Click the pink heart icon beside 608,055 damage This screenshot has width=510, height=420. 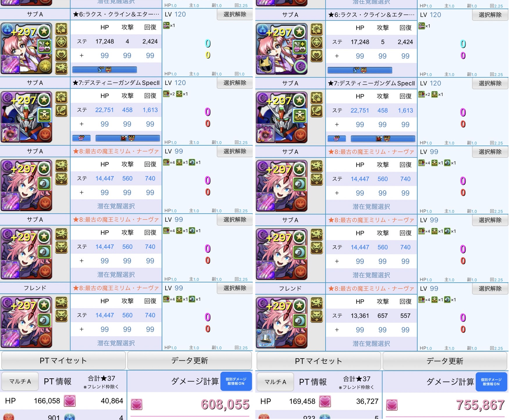137,404
